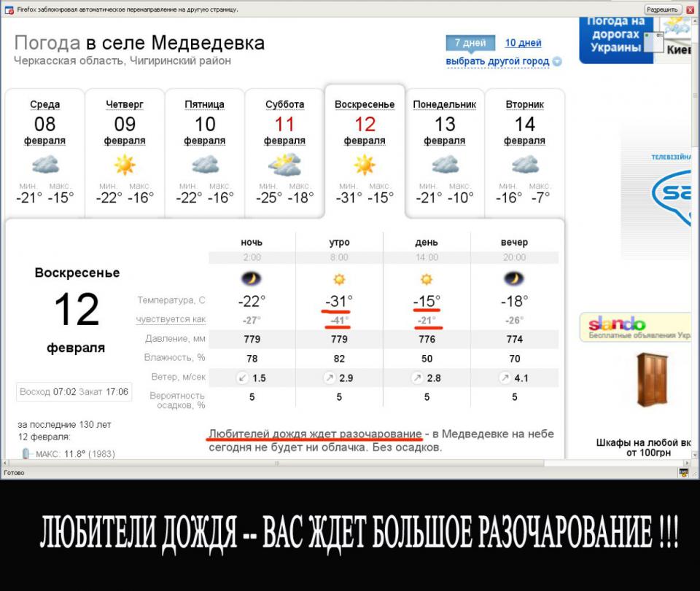Open the Slando advertisement banner
Screen dimensions: 700x591
[634, 326]
